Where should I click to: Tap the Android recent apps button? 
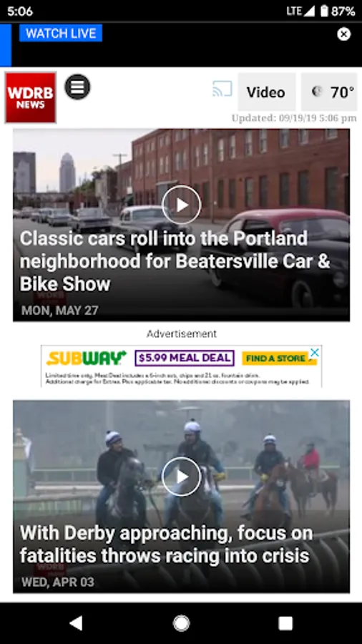click(x=285, y=623)
